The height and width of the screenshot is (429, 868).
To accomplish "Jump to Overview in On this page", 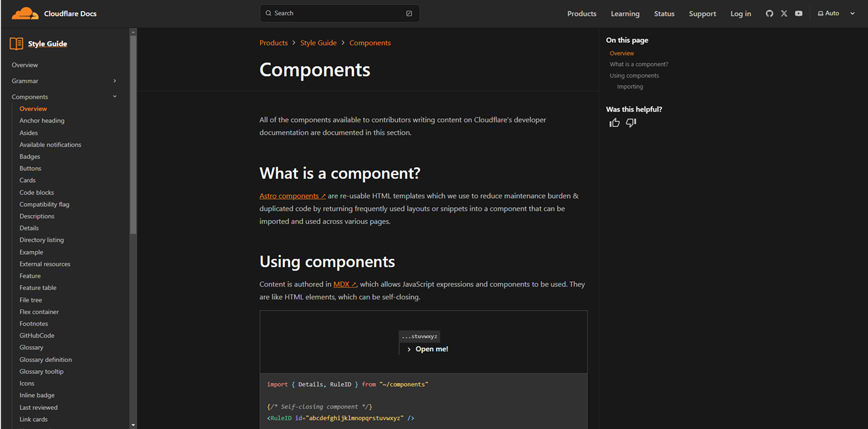I will click(621, 53).
